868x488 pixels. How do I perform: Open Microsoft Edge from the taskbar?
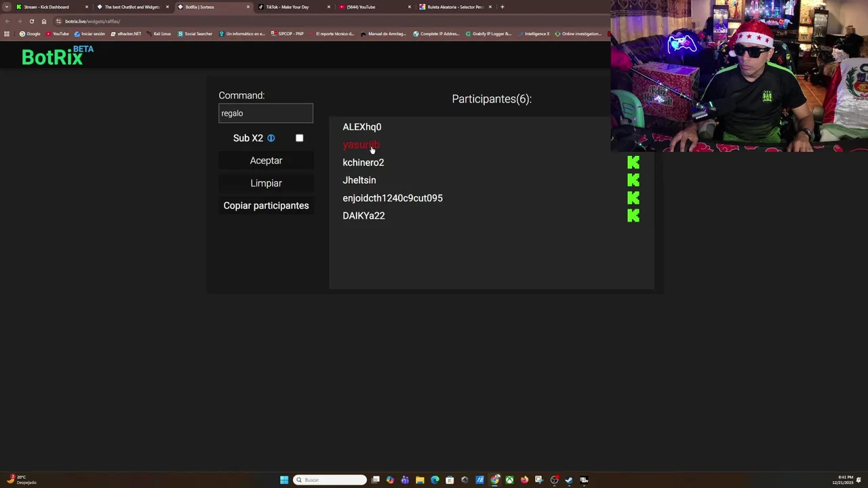click(x=435, y=480)
